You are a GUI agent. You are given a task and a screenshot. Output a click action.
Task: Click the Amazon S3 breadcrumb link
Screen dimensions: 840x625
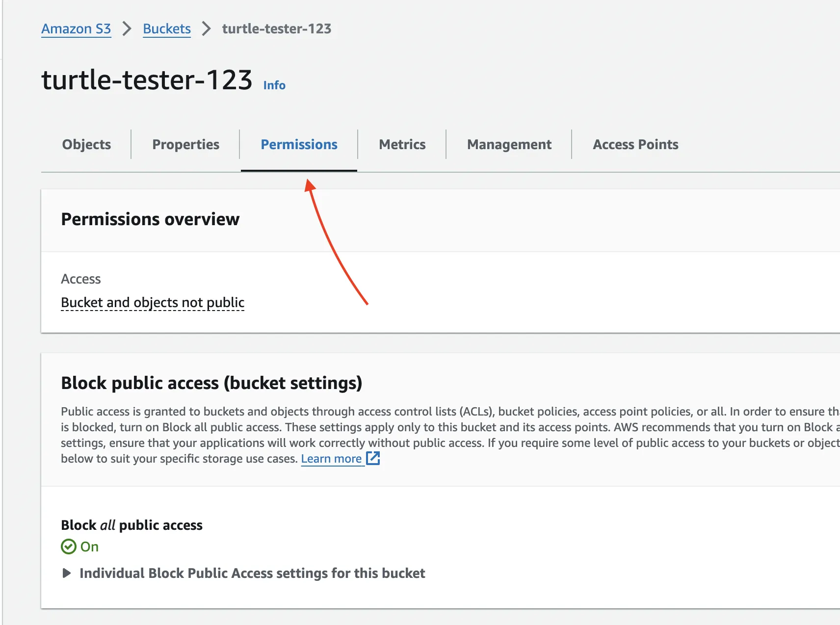pyautogui.click(x=76, y=29)
